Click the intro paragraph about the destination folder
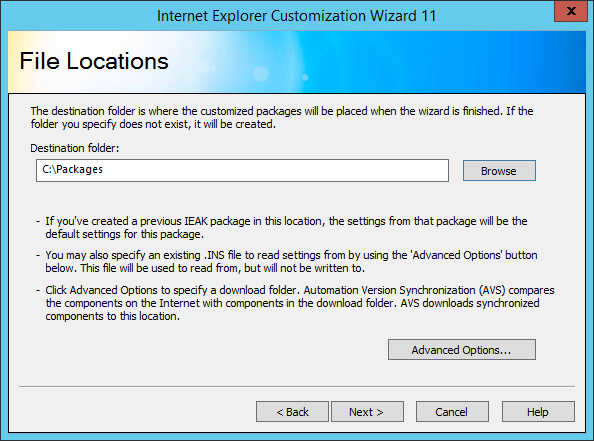 pyautogui.click(x=282, y=117)
